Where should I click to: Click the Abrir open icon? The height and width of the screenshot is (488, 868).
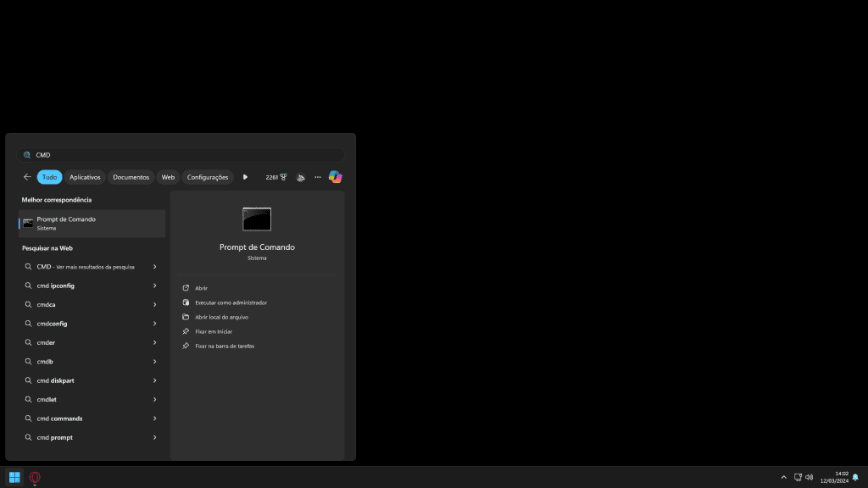[x=186, y=288]
